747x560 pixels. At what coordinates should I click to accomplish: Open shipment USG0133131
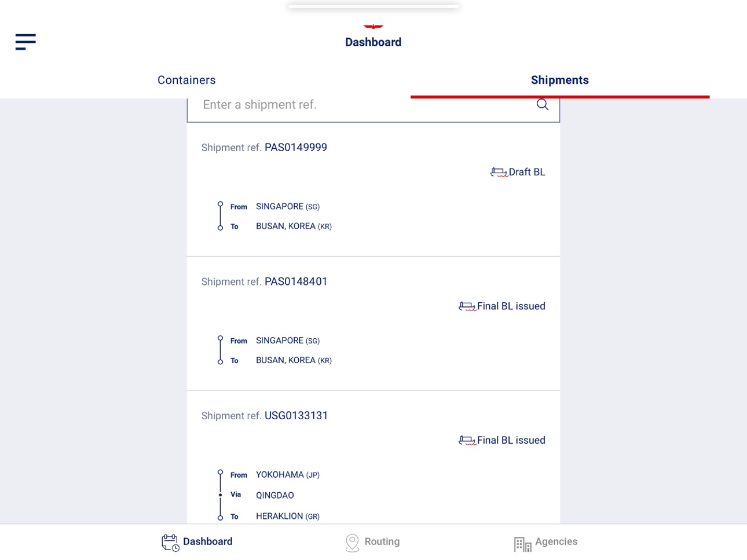pyautogui.click(x=296, y=416)
